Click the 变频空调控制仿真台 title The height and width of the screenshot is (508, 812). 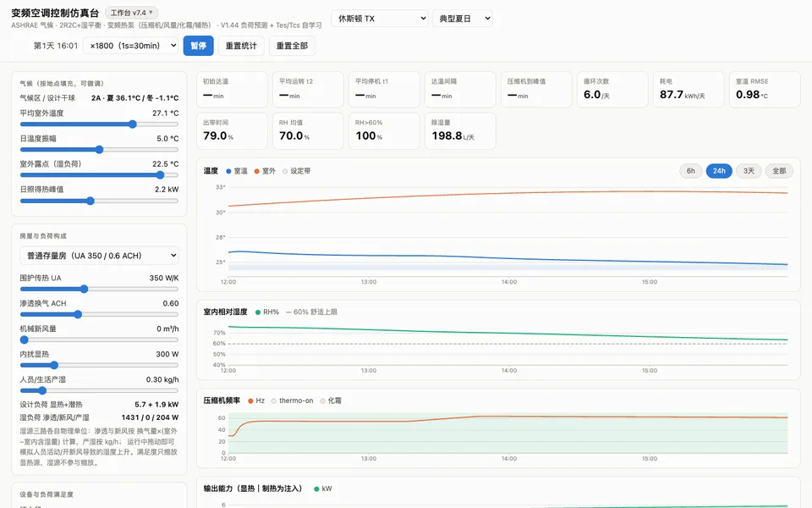(x=55, y=13)
